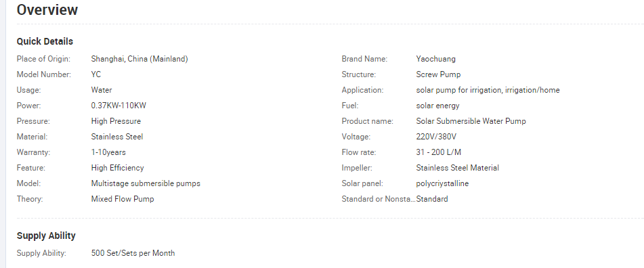Select the 500 Set/Sets per Month value
Screen dimensions: 644x268
(133, 253)
